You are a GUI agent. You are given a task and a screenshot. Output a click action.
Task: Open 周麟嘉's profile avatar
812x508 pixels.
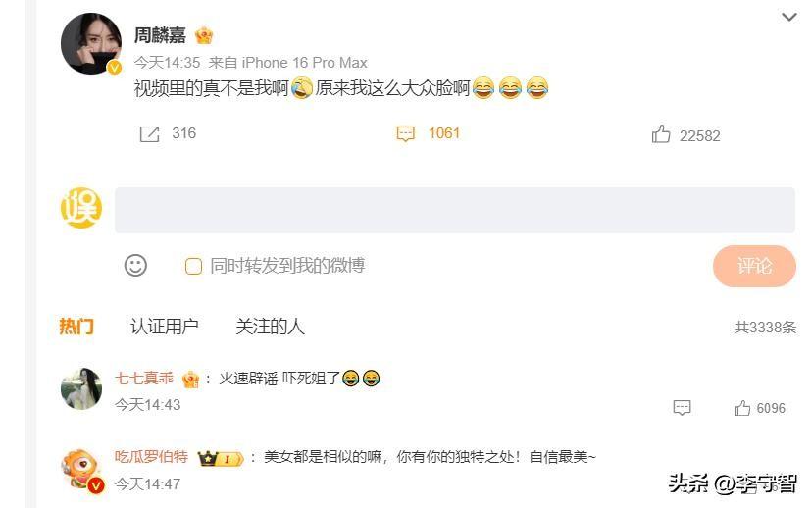(91, 43)
